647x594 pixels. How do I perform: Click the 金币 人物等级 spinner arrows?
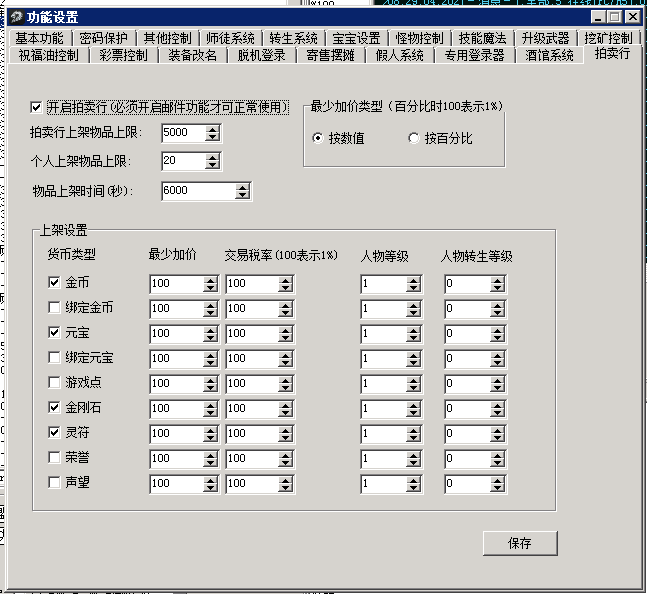(x=413, y=284)
